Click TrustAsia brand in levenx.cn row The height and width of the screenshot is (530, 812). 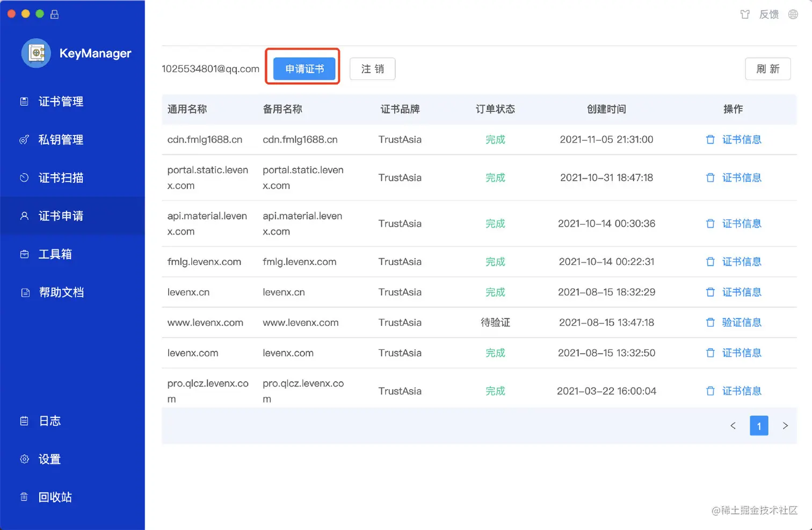point(400,292)
